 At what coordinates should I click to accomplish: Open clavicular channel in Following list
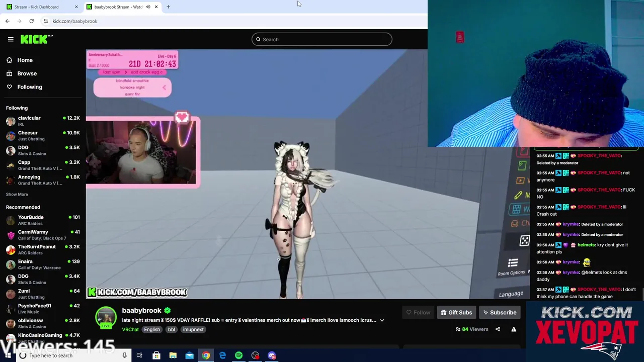(x=43, y=121)
